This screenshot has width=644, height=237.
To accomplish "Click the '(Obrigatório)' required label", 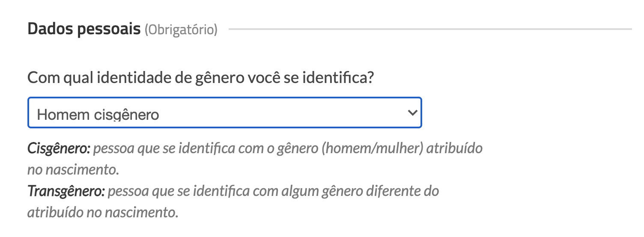I will pos(181,30).
